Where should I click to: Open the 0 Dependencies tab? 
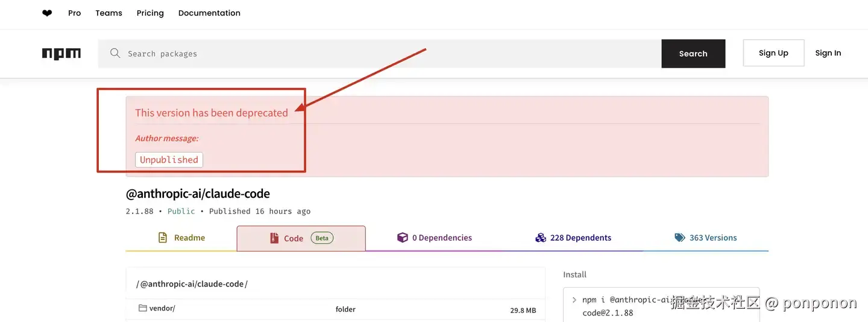(x=435, y=238)
